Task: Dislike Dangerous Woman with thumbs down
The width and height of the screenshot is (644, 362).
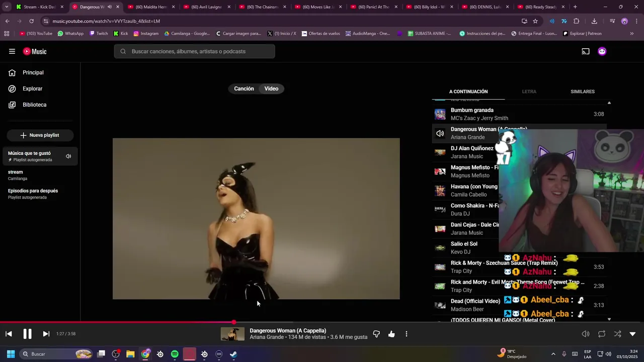Action: 376,334
